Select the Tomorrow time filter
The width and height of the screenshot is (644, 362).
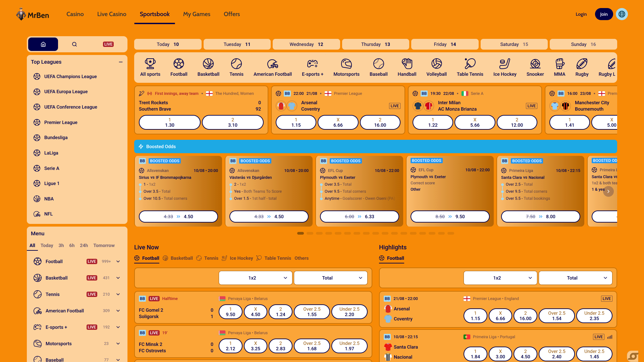pyautogui.click(x=104, y=245)
